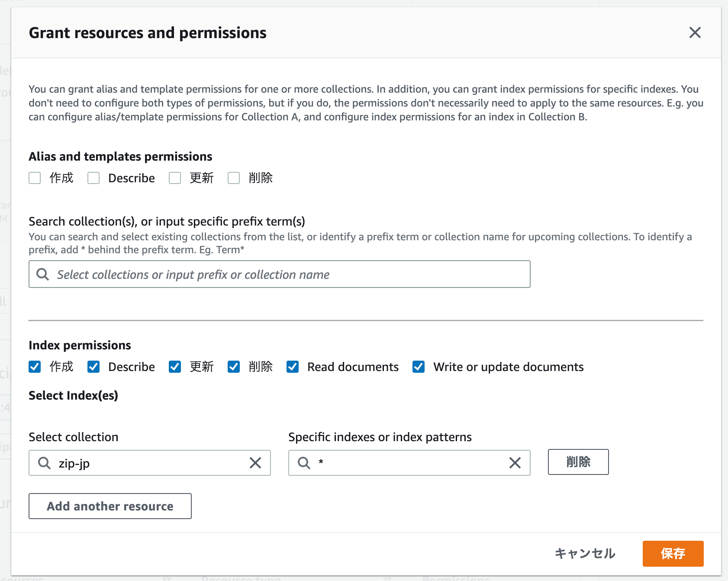728x581 pixels.
Task: Enable the 作成 checkbox under Alias and templates permissions
Action: [35, 178]
